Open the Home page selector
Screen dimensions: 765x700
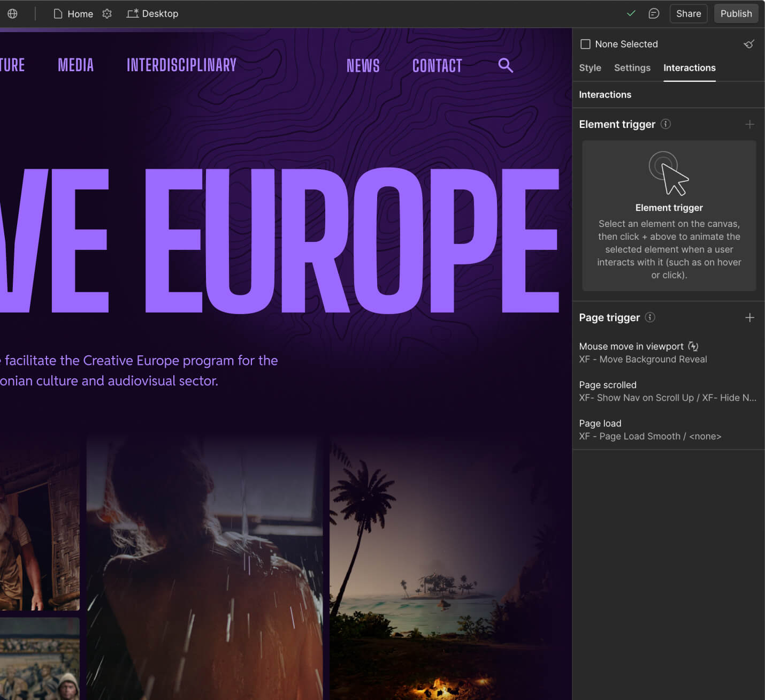(x=73, y=13)
